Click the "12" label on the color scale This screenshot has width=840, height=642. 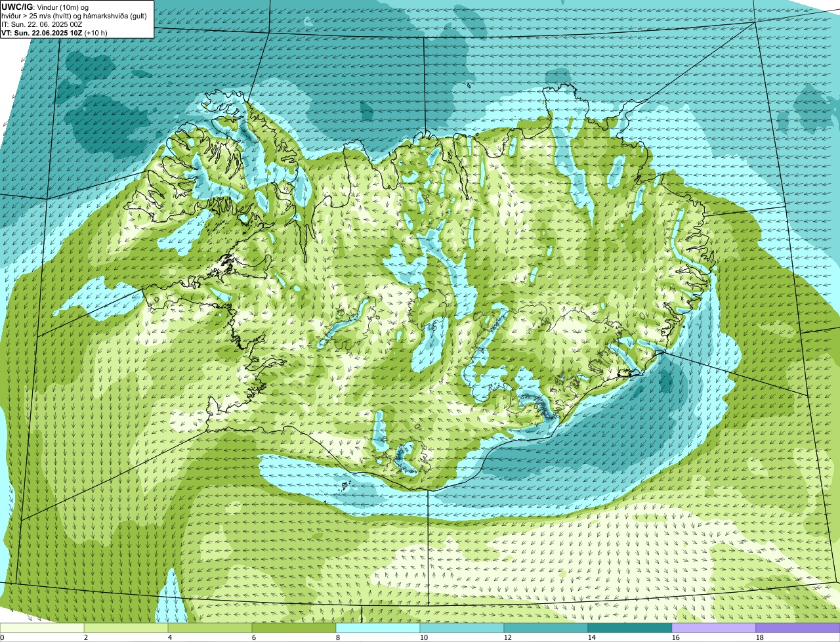(x=508, y=637)
